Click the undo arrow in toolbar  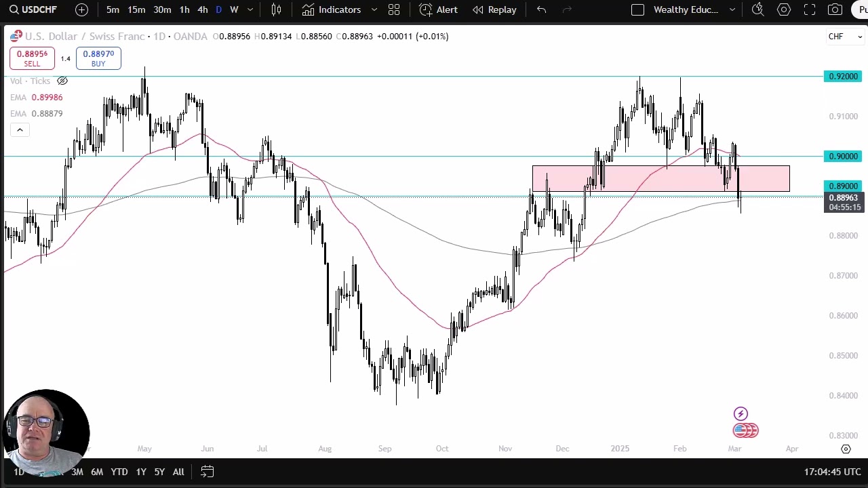pyautogui.click(x=541, y=9)
